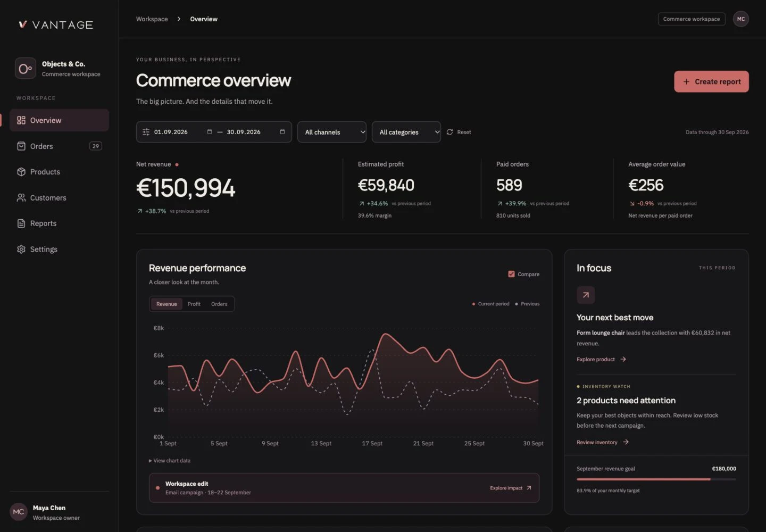The image size is (766, 532).
Task: Click the Average order value €256
Action: tap(646, 185)
